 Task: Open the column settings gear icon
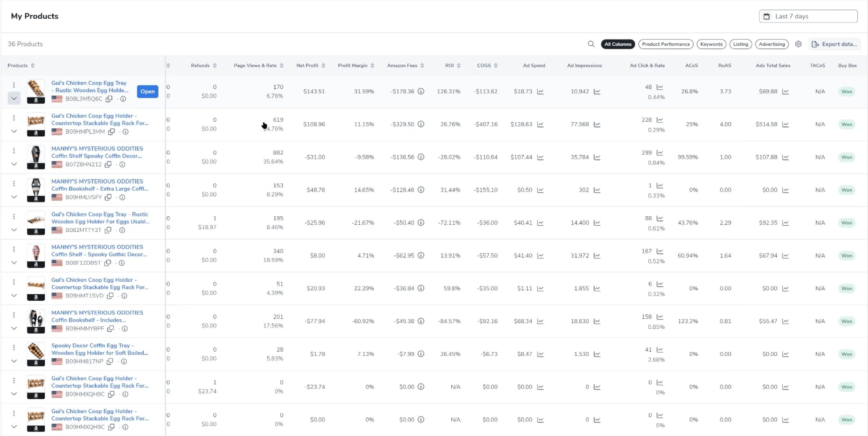tap(798, 44)
